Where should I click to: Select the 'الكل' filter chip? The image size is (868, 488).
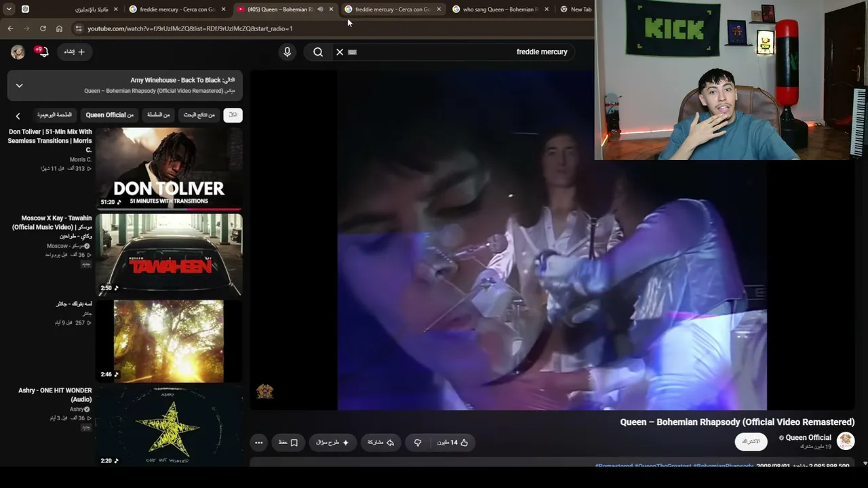pyautogui.click(x=233, y=115)
